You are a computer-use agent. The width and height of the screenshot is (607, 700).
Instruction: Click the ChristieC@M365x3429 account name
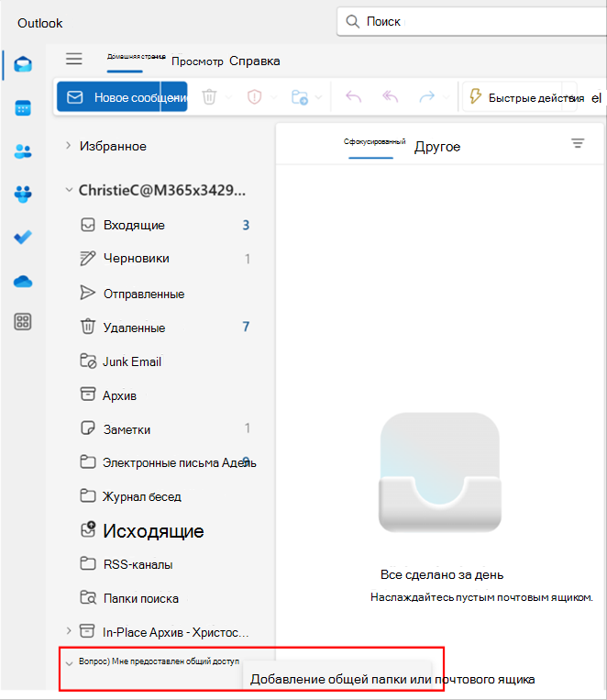point(162,190)
